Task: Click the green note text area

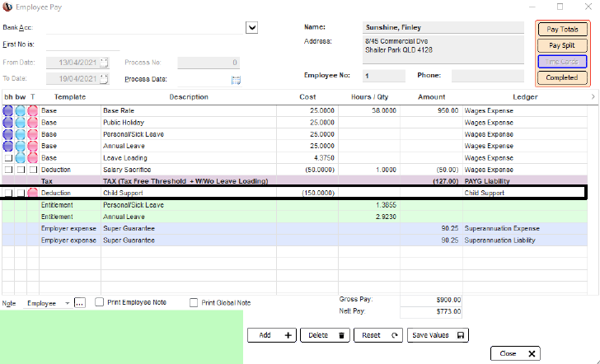Action: pos(121,337)
